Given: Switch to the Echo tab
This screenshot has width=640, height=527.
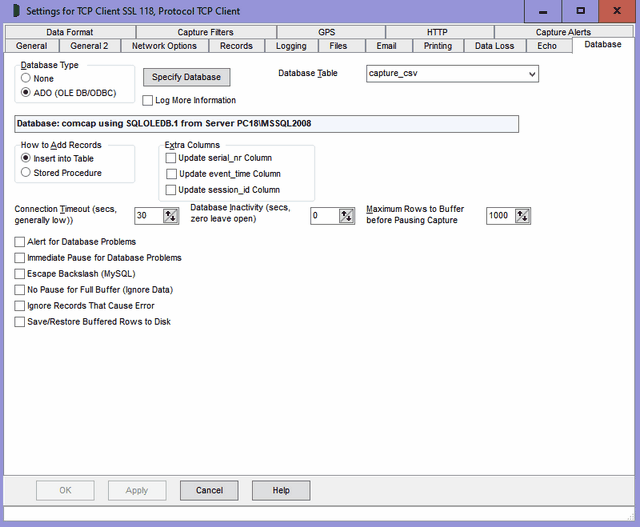Looking at the screenshot, I should (x=547, y=46).
